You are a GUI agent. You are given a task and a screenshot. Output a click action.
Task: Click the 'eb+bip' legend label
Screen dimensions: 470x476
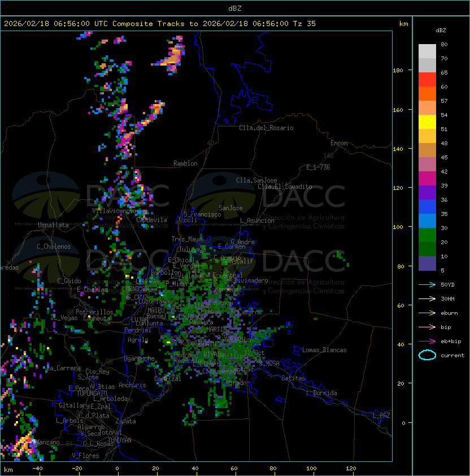coord(451,341)
